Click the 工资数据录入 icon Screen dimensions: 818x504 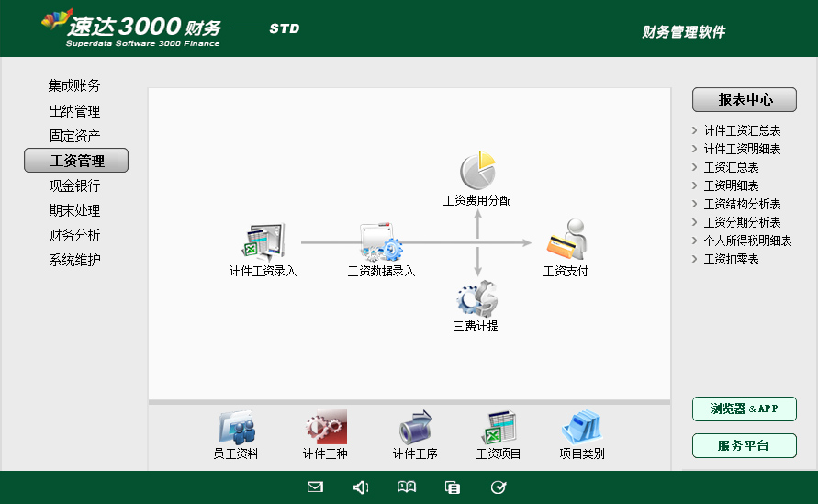tap(381, 242)
